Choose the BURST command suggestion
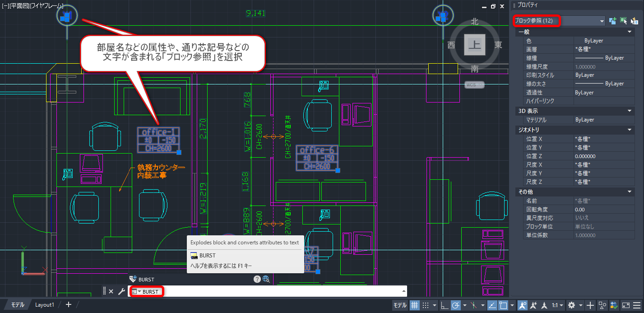The width and height of the screenshot is (644, 313). point(208,256)
